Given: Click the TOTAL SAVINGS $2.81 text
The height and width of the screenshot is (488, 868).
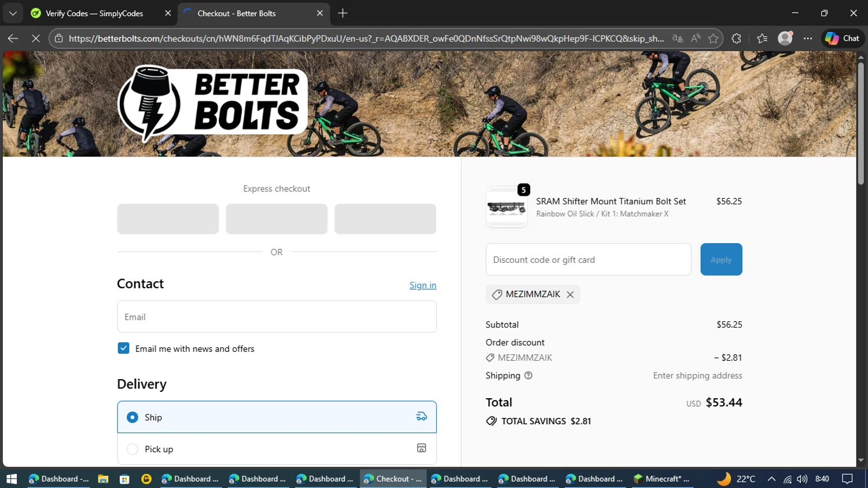Looking at the screenshot, I should (546, 421).
